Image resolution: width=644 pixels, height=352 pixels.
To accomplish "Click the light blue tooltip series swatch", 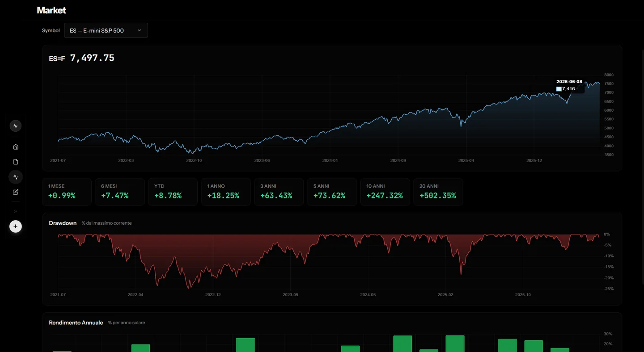I will [559, 89].
